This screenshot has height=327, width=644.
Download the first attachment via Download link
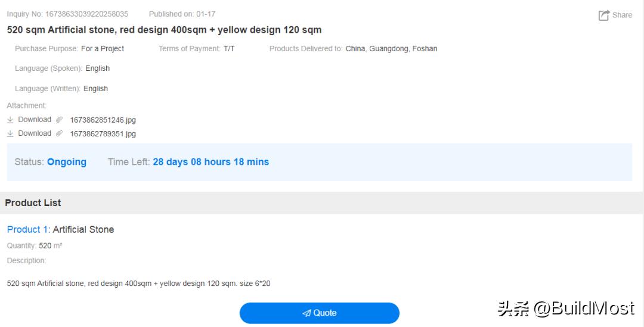point(35,120)
